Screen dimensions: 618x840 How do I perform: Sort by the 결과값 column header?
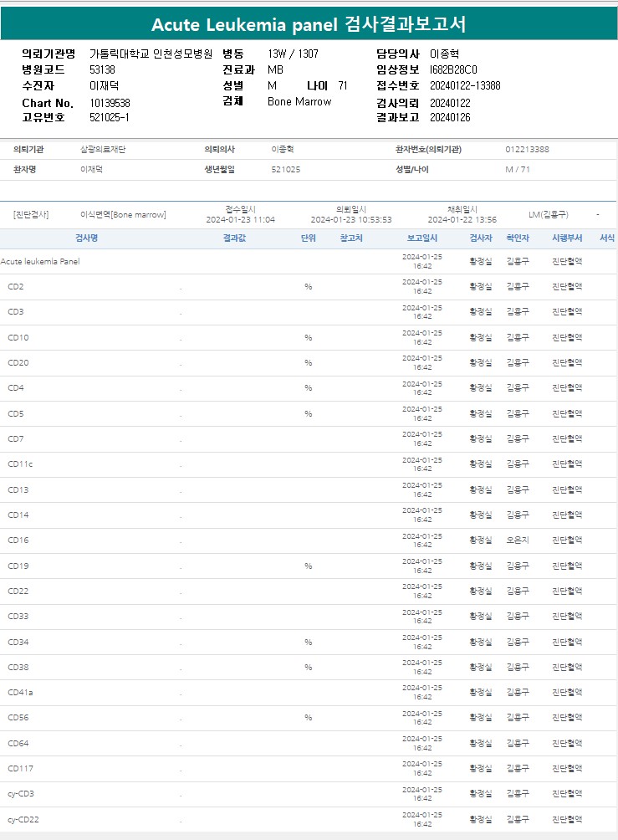coord(234,238)
